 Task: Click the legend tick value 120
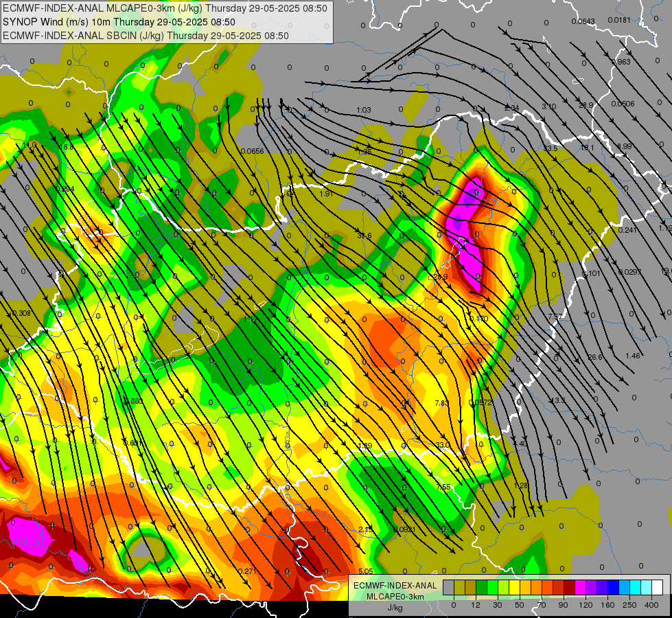tap(586, 606)
